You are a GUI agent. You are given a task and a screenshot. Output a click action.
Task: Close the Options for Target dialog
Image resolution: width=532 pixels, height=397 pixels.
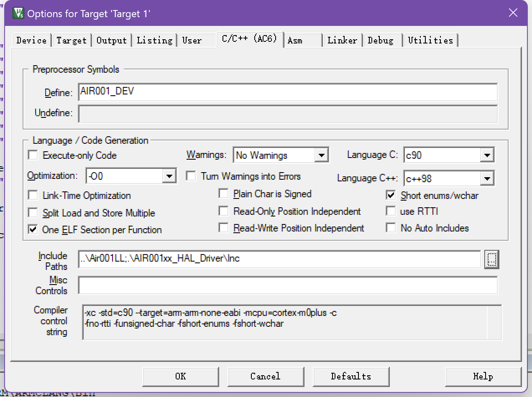click(x=513, y=13)
